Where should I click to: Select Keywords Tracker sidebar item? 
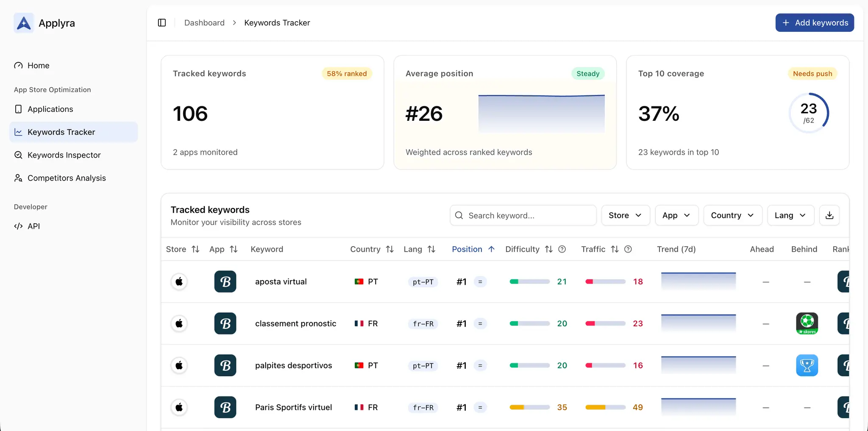point(73,132)
